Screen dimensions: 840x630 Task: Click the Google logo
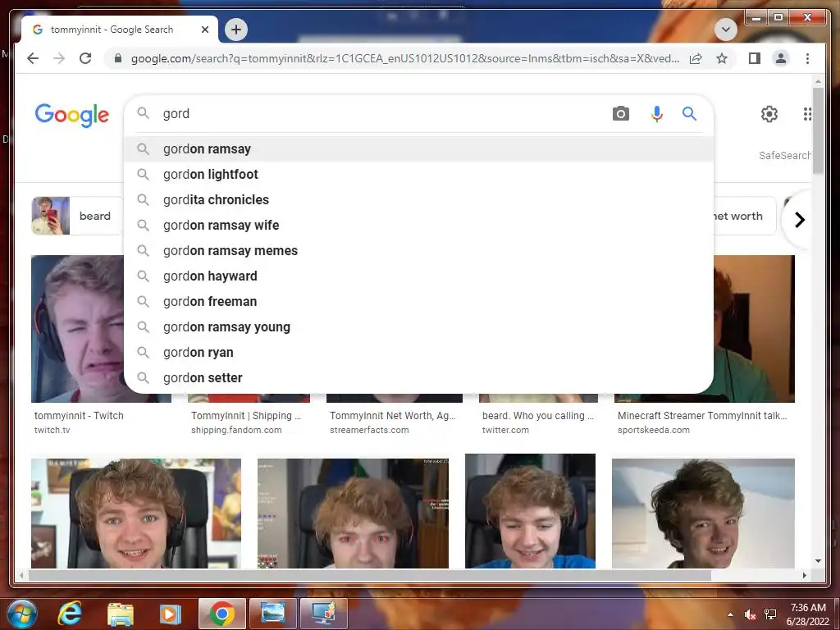coord(72,115)
